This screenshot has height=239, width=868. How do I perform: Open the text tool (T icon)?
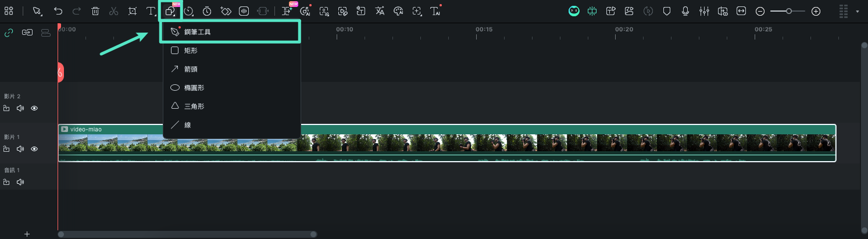[151, 11]
